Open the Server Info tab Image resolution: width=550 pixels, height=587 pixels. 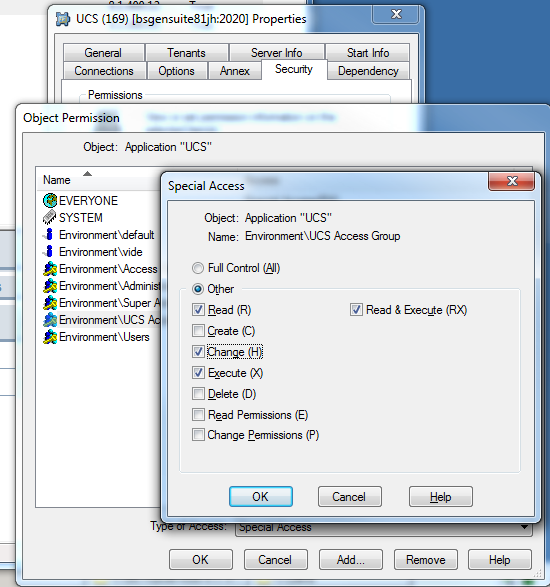click(x=277, y=53)
